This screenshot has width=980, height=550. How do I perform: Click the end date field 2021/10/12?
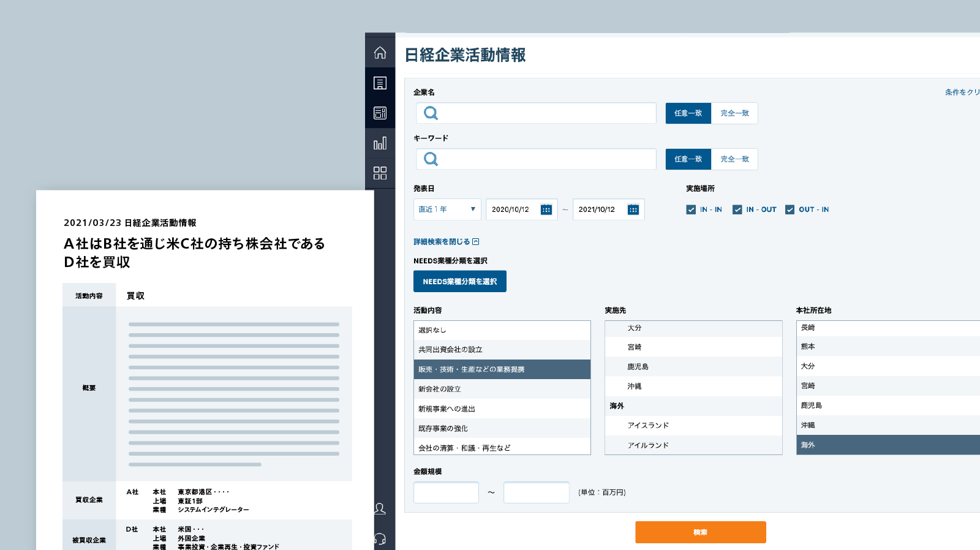pos(608,209)
